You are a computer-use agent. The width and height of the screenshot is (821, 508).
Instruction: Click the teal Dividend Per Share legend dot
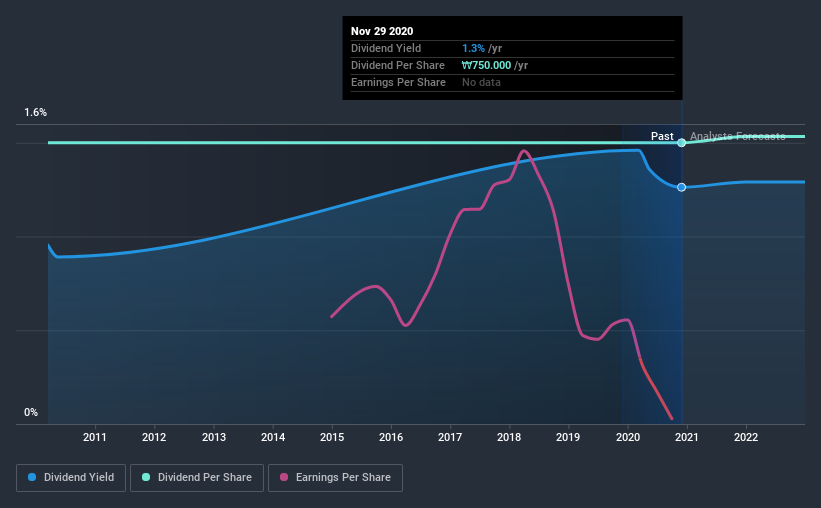click(x=146, y=477)
